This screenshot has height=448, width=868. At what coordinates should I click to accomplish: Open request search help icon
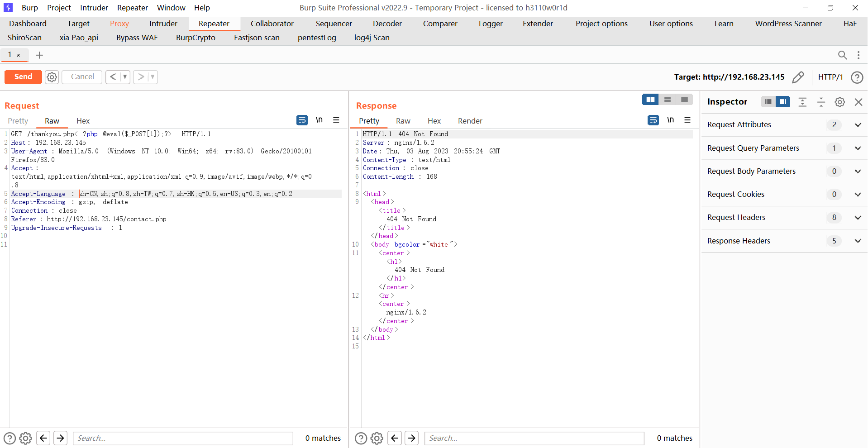tap(10, 438)
